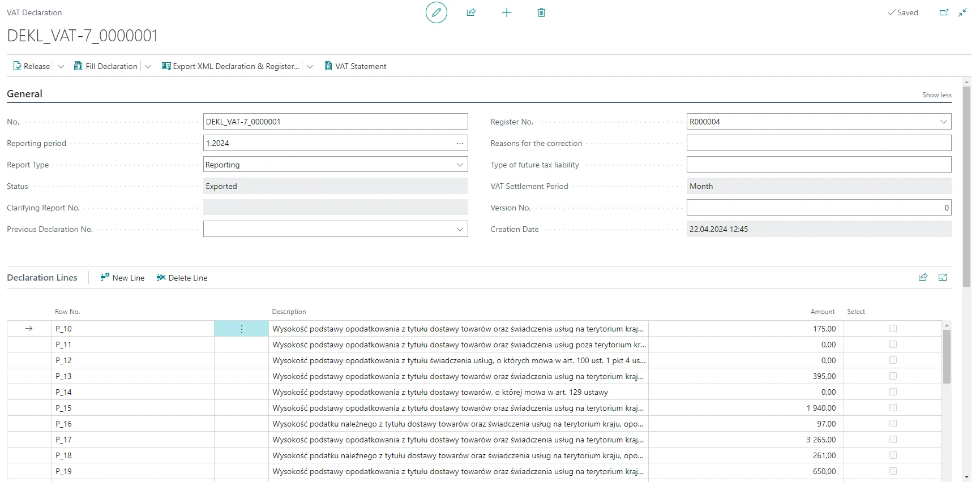Check the Select box for row P_13

point(893,376)
